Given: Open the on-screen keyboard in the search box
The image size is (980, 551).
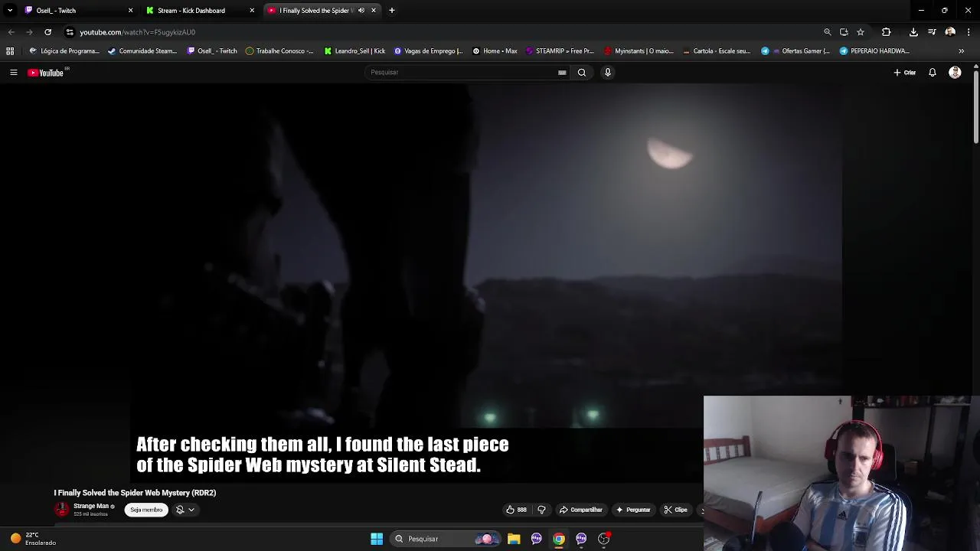Looking at the screenshot, I should click(x=562, y=73).
